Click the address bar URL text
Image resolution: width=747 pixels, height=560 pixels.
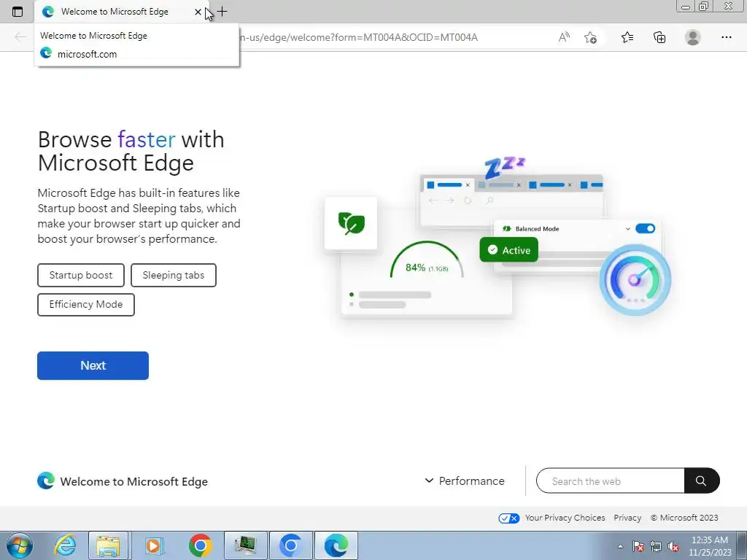tap(358, 37)
